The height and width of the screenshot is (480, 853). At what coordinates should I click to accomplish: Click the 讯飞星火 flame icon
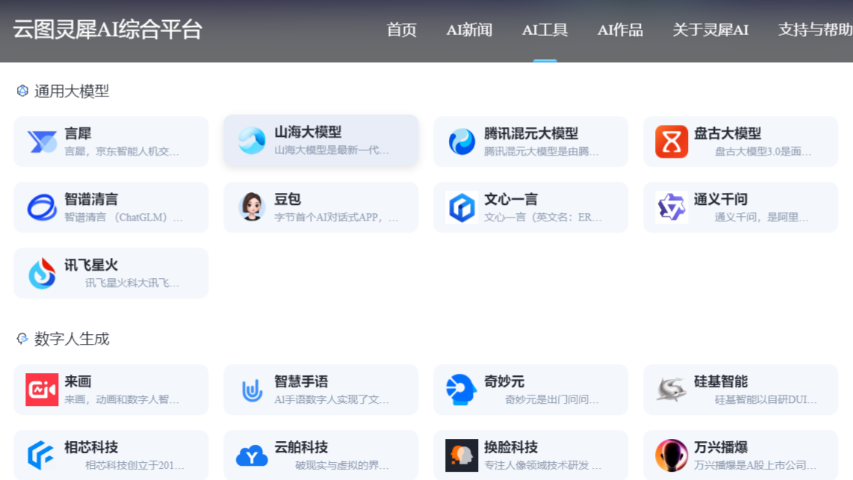[x=42, y=273]
